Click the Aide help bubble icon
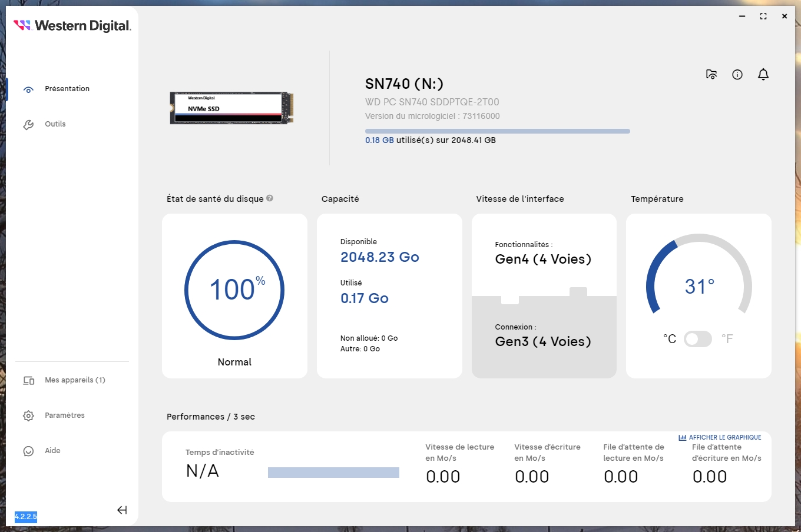801x532 pixels. [28, 451]
